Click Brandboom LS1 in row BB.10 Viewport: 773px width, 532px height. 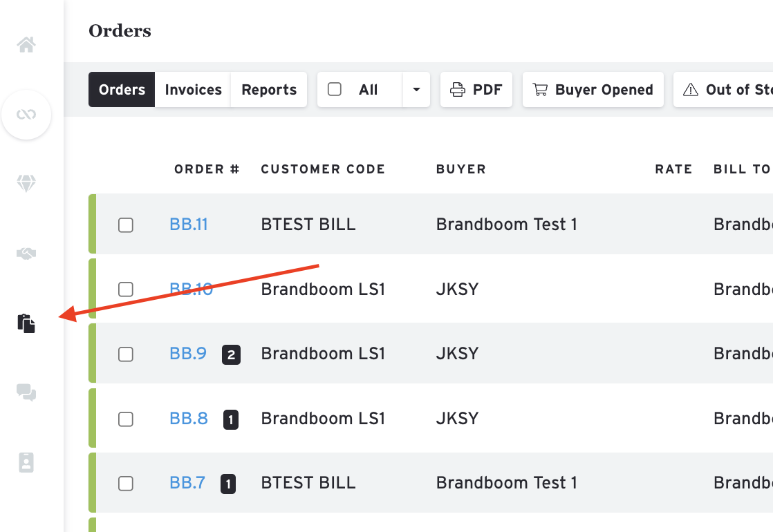tap(323, 289)
